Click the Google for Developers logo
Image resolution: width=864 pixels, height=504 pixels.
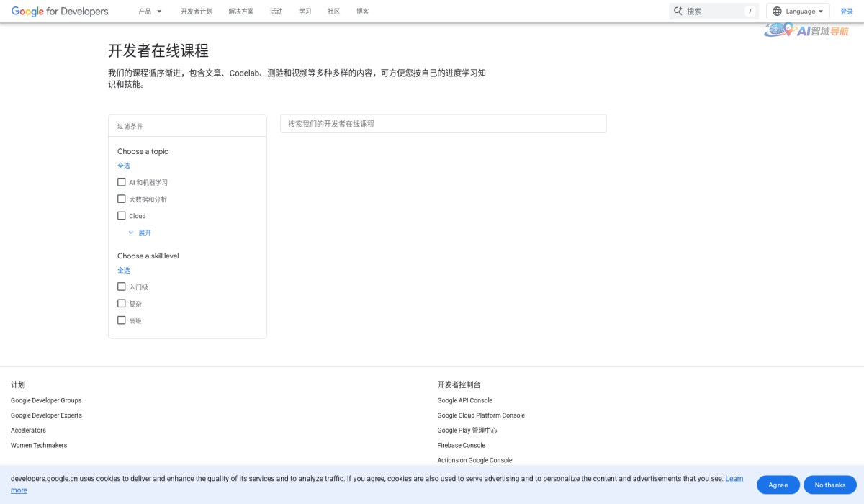60,11
